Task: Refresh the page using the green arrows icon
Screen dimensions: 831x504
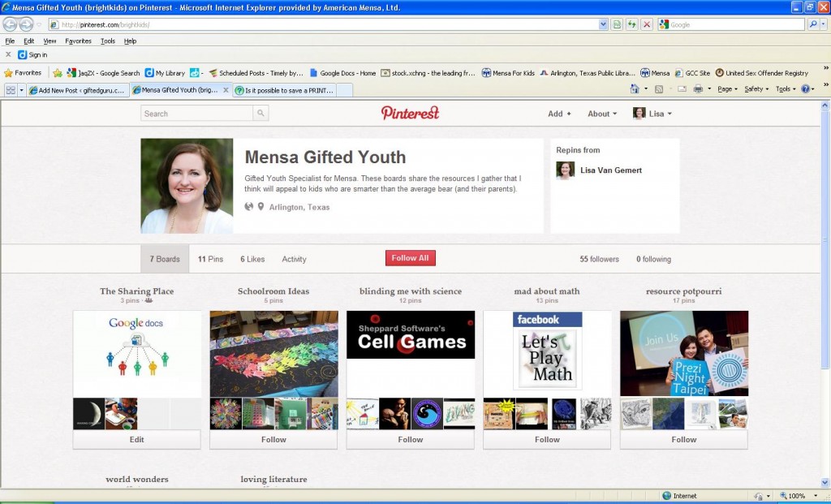Action: pyautogui.click(x=631, y=24)
